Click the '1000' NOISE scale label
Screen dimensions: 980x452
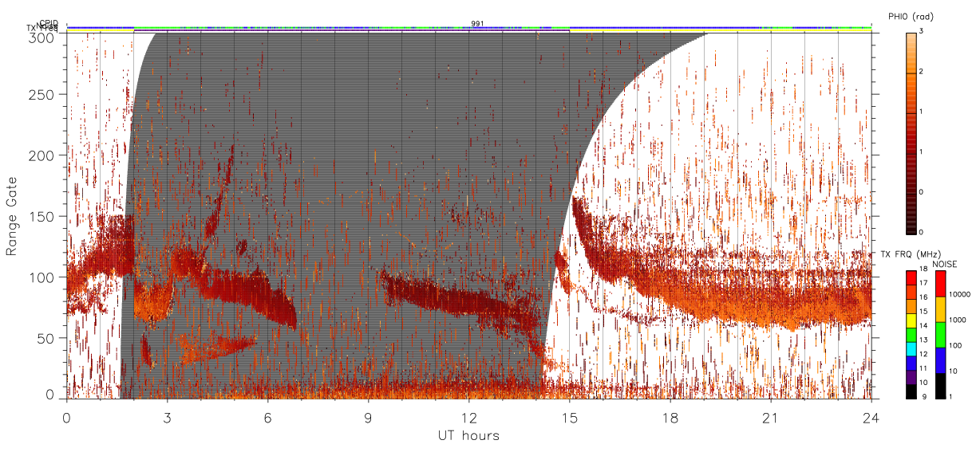[958, 319]
